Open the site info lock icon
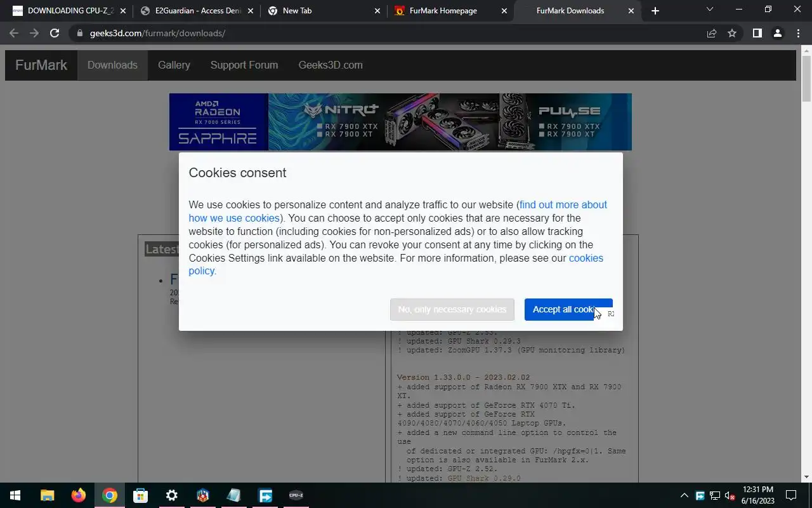 coord(79,33)
